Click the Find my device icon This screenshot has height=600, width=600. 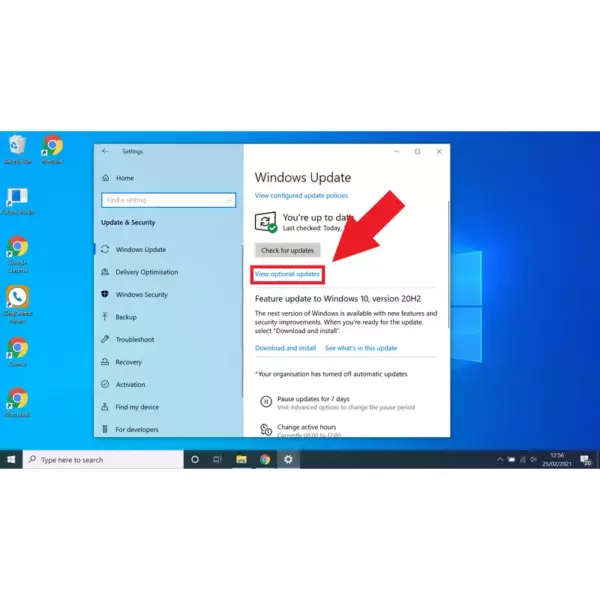[x=105, y=407]
